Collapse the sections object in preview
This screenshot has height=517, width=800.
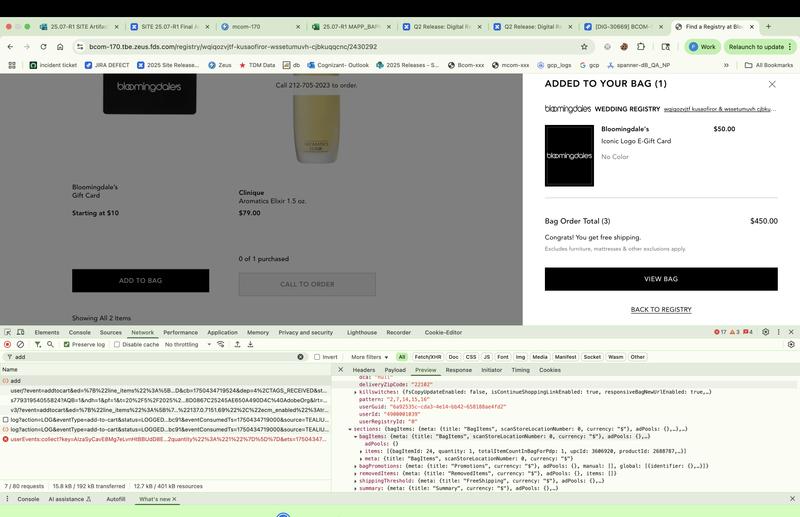[x=350, y=429]
